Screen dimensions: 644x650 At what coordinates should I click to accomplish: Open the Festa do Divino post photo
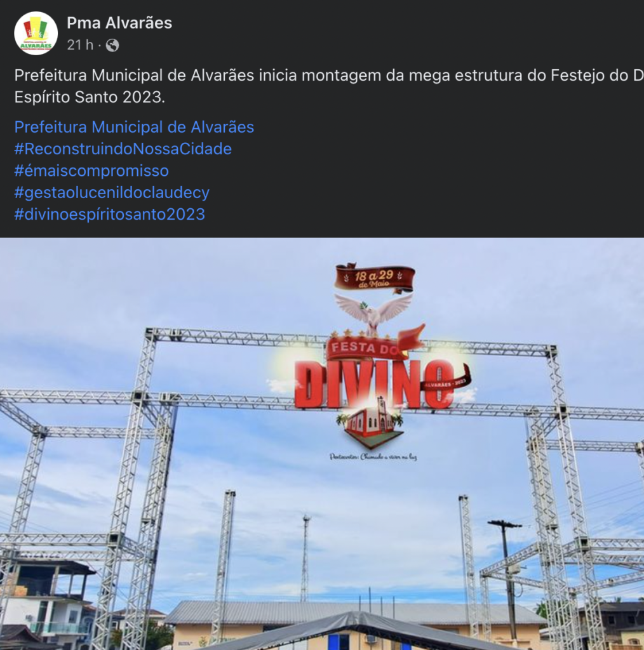tap(322, 444)
